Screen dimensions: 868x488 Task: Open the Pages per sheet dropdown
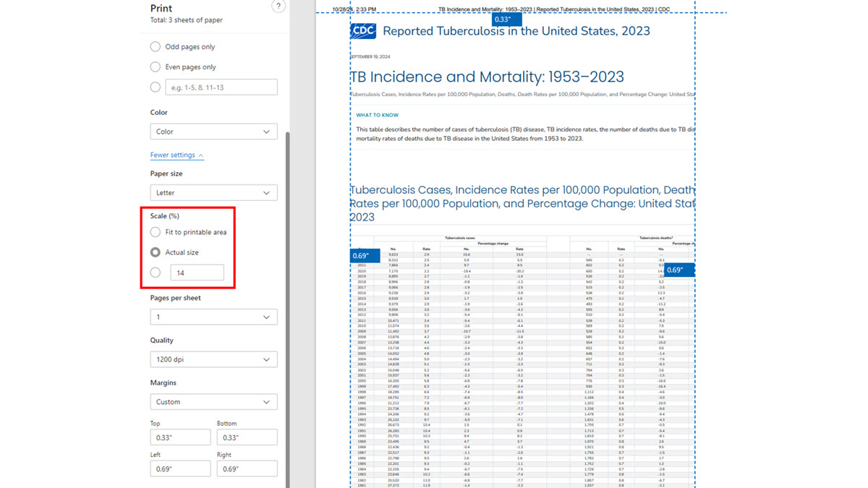[x=213, y=317]
